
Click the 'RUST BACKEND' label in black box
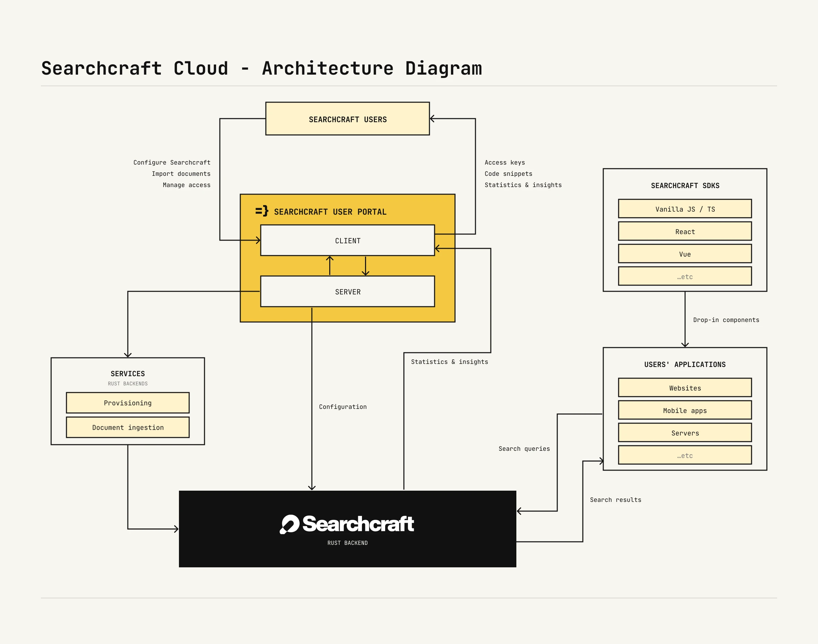point(347,543)
